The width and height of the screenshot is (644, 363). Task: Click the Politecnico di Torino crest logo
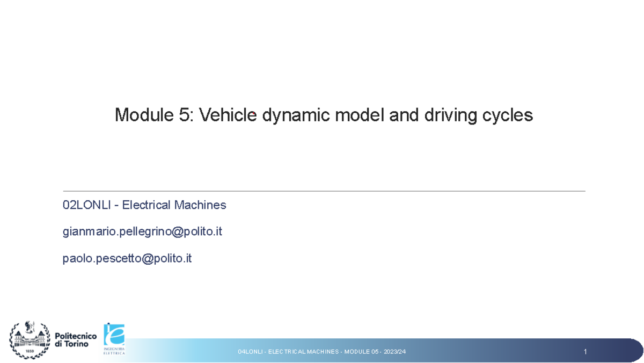(x=30, y=339)
